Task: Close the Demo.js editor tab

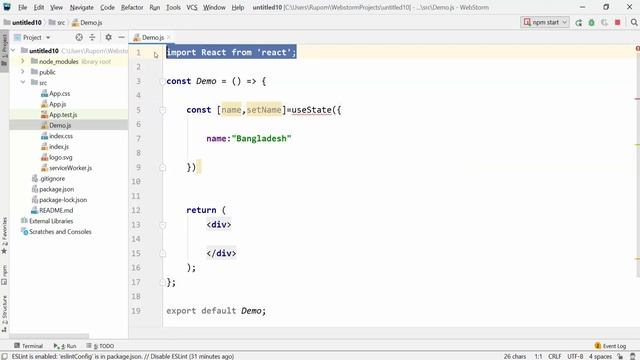Action: coord(168,37)
